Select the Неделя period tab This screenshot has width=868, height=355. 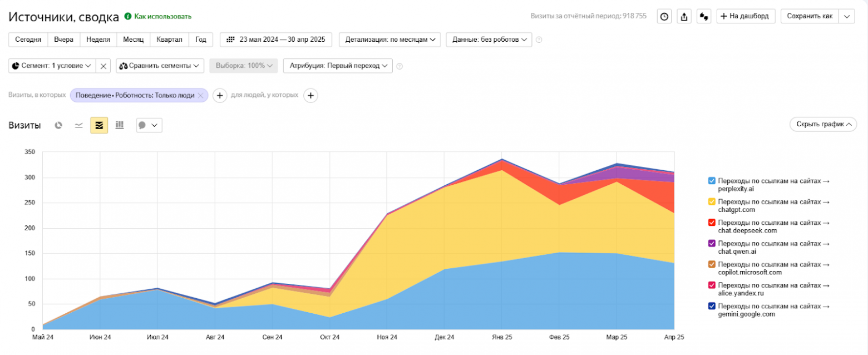[x=98, y=40]
